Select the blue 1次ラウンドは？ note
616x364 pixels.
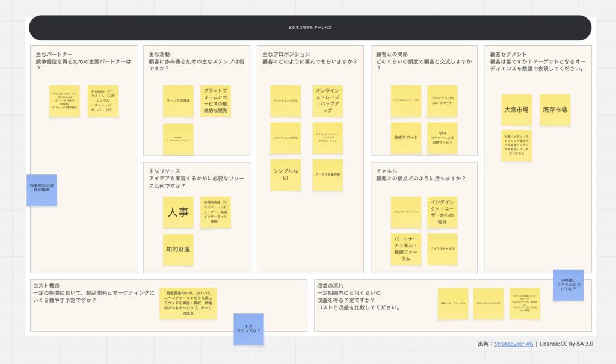[x=248, y=329]
